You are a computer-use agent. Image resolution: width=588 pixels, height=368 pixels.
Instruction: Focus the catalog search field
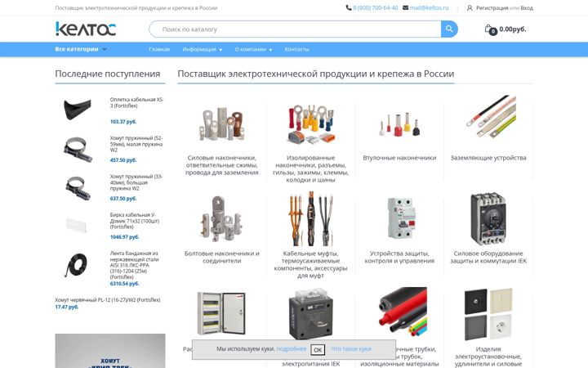[x=295, y=29]
